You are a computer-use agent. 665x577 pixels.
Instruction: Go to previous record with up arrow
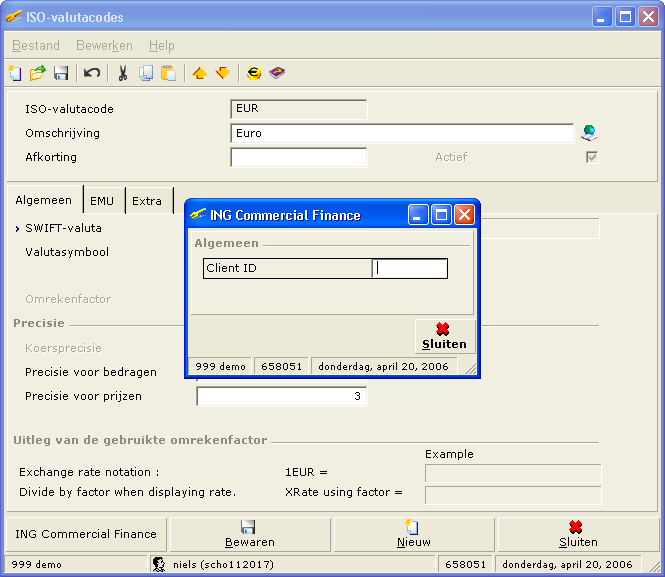tap(199, 73)
